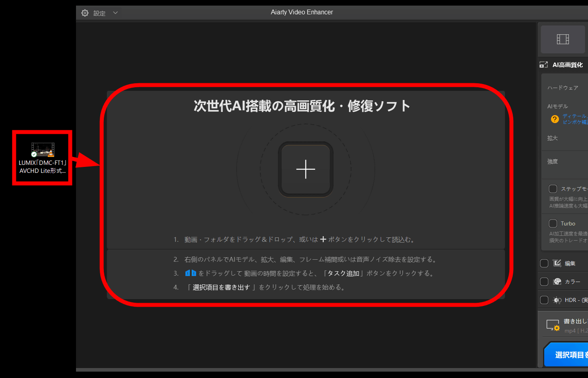Select the LUMIX DMC-FT1 AVCHD desktop file
Screen dimensions: 588x378
click(x=42, y=158)
